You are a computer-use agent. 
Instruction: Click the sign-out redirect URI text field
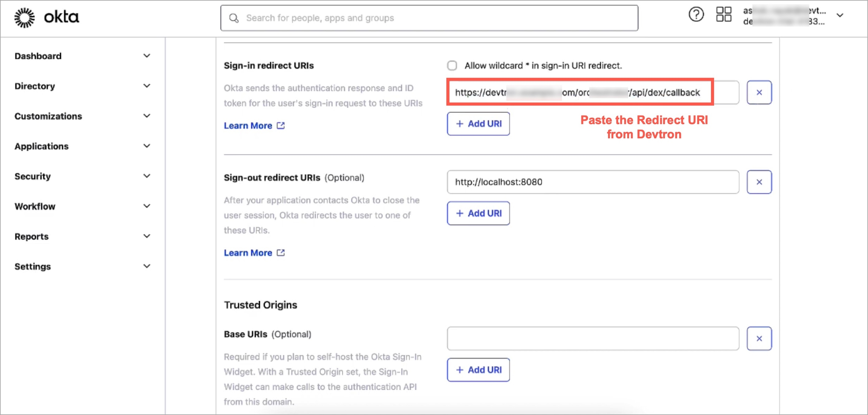click(593, 182)
